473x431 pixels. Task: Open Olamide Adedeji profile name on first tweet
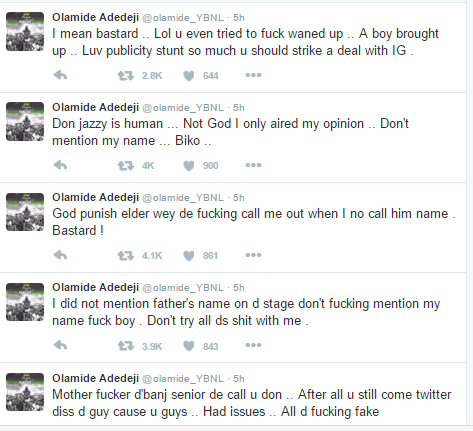[95, 17]
